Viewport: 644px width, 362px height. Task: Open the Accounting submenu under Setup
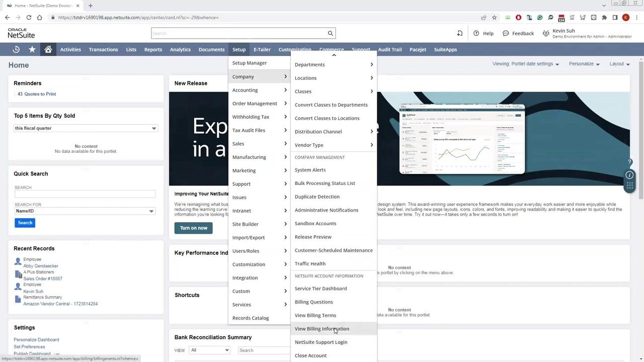(259, 90)
